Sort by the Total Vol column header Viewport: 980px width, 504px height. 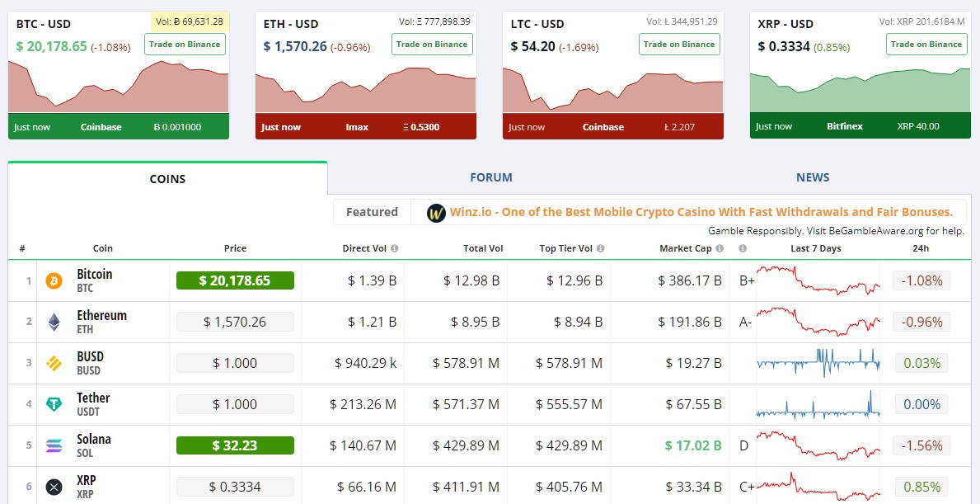483,248
